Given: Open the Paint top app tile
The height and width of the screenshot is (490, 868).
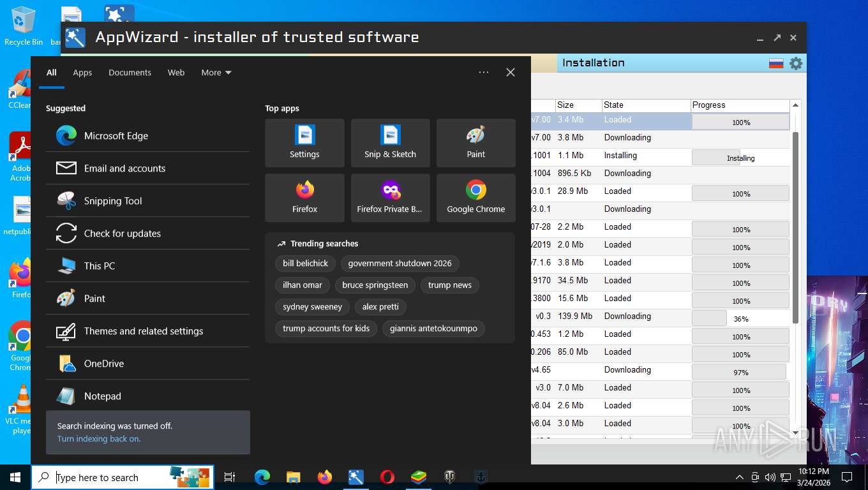Looking at the screenshot, I should tap(475, 143).
